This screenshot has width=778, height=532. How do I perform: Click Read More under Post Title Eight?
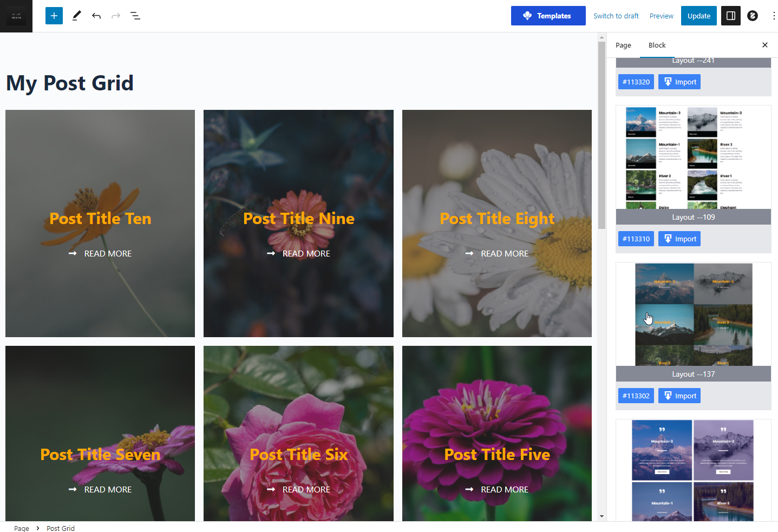click(505, 253)
